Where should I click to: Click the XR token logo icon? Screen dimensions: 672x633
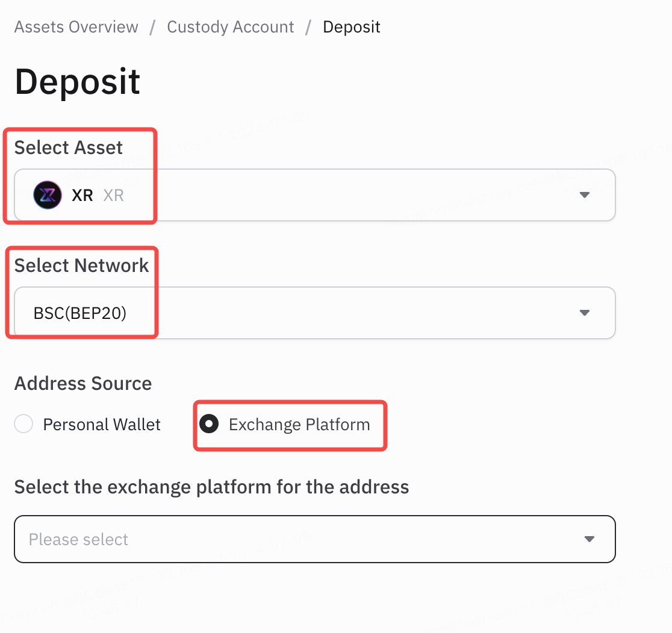click(x=48, y=195)
